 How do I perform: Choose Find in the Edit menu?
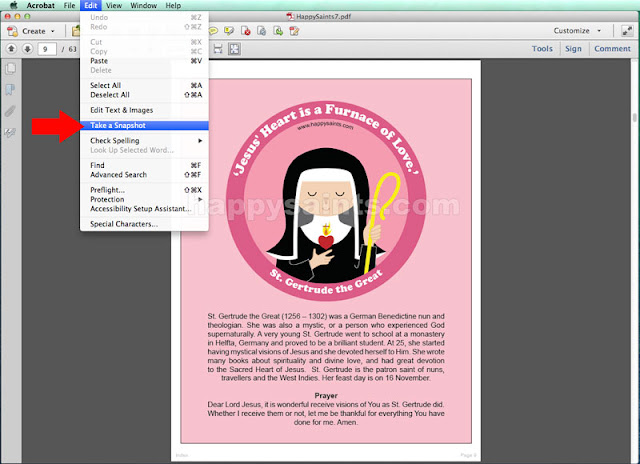[x=144, y=165]
